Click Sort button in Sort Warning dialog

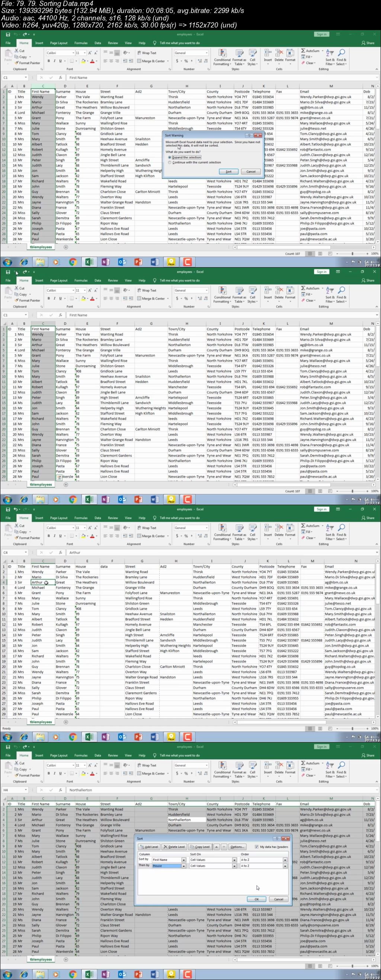click(229, 172)
